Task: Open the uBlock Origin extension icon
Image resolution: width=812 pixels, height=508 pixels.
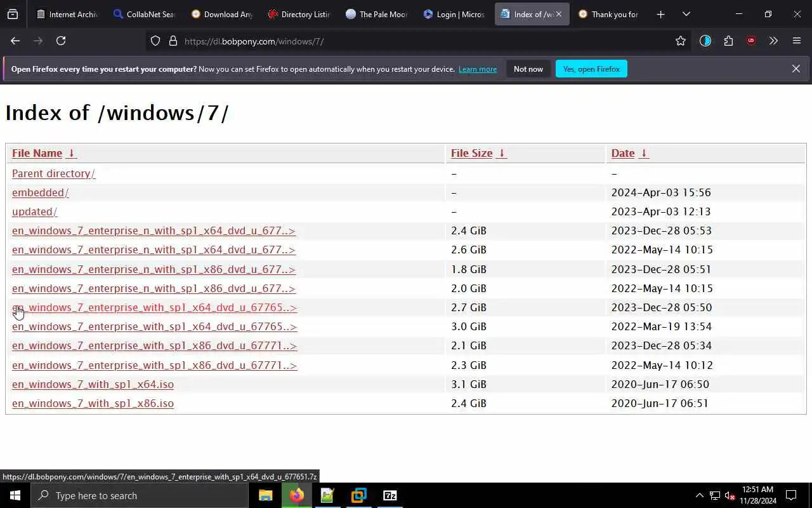Action: point(751,41)
